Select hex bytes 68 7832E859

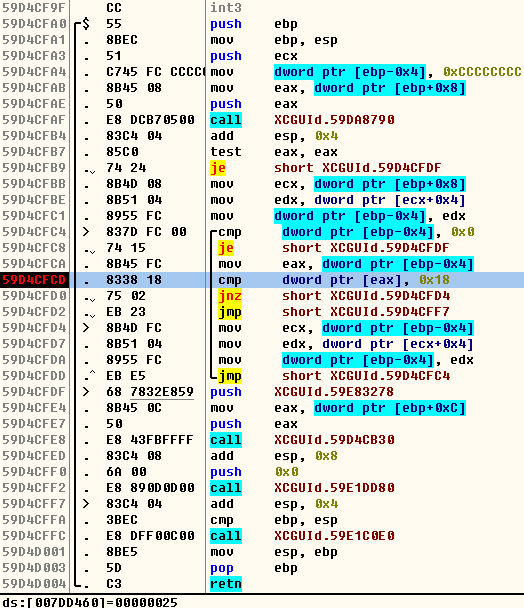(150, 392)
